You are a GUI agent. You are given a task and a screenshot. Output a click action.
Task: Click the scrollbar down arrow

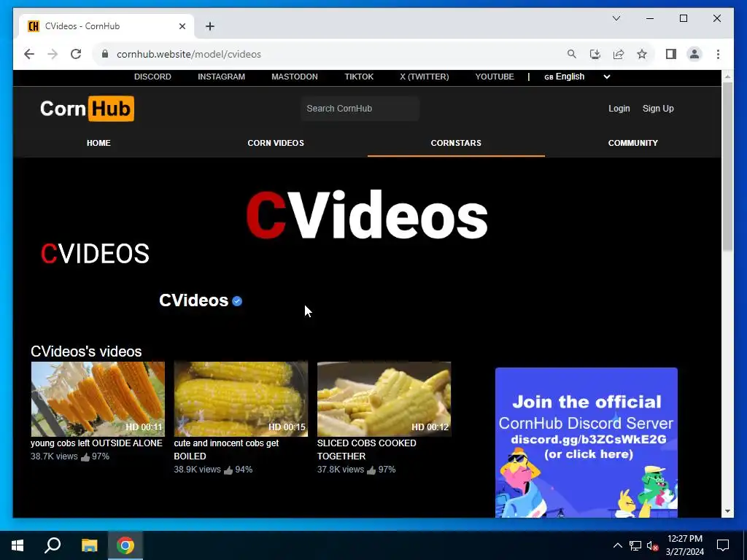[727, 511]
